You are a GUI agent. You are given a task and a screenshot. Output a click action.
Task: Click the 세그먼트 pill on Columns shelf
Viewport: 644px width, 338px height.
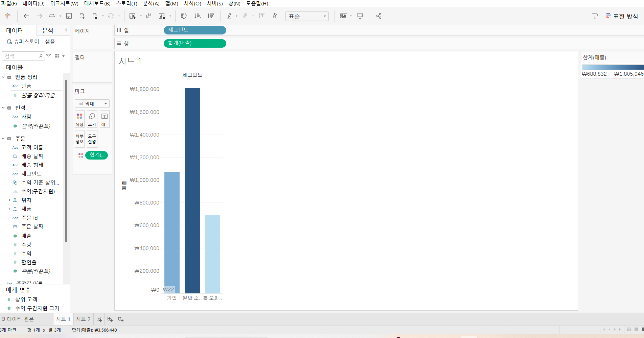click(195, 30)
